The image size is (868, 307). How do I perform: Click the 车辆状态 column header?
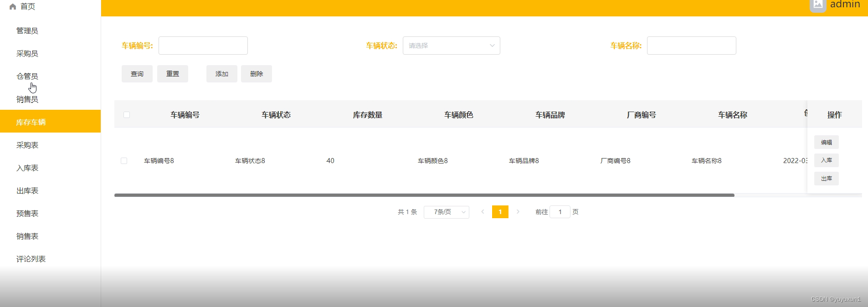[276, 115]
